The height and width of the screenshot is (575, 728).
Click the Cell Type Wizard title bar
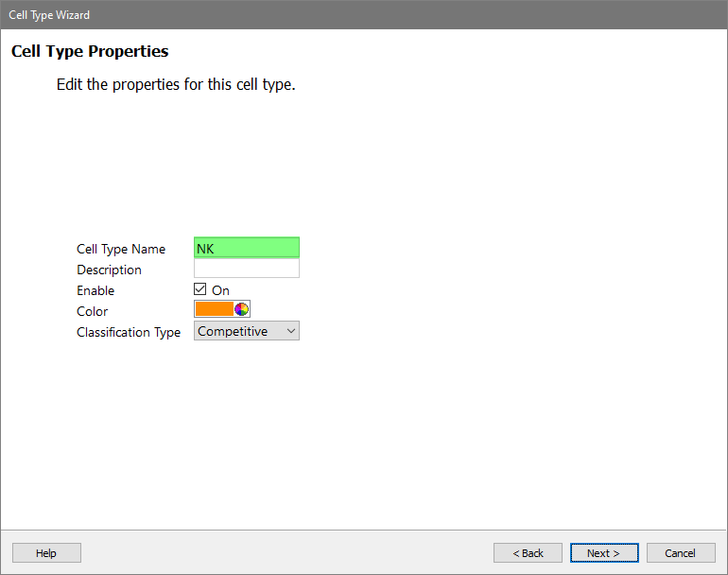coord(364,14)
